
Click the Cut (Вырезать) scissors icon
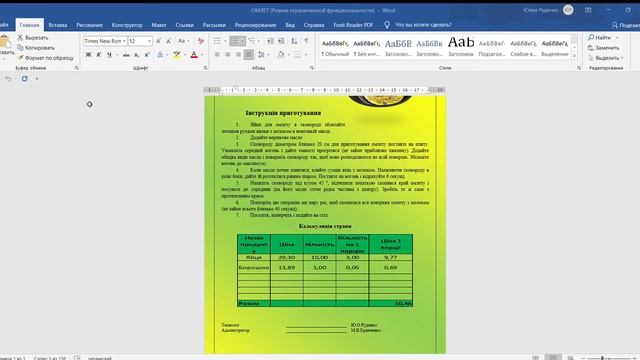20,38
